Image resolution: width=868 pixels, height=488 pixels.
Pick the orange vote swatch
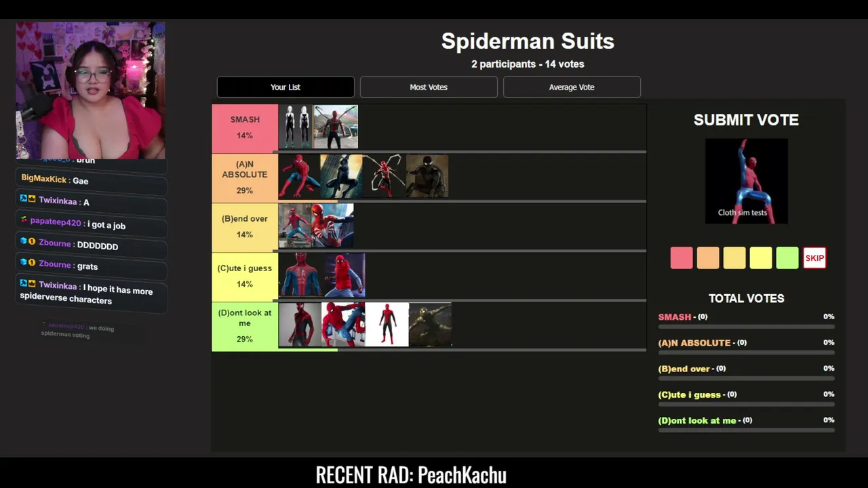[708, 258]
